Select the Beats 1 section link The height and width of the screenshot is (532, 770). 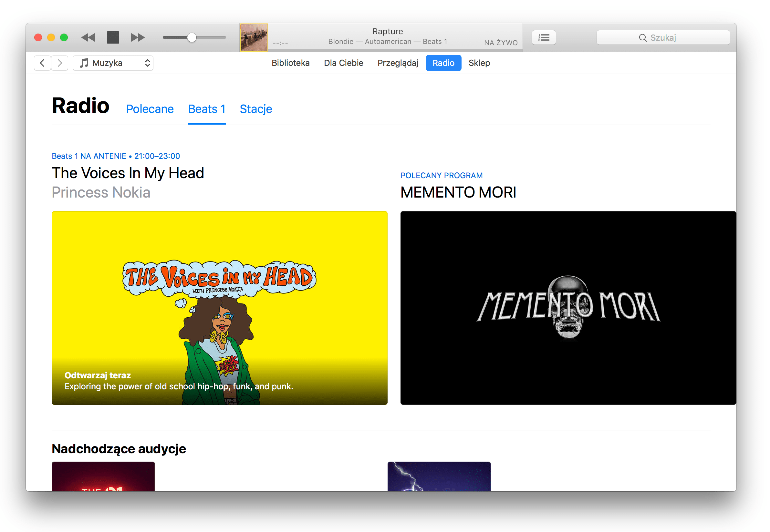(207, 109)
